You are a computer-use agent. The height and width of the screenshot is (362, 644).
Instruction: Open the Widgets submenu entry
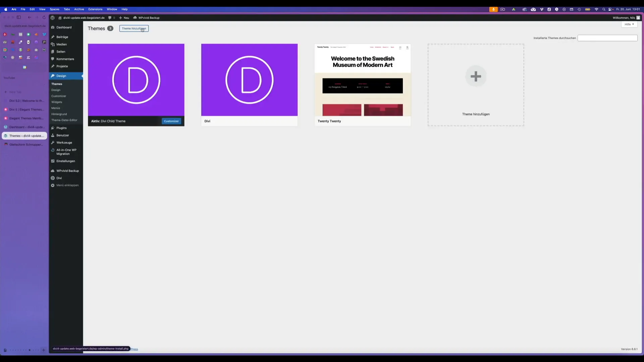57,102
